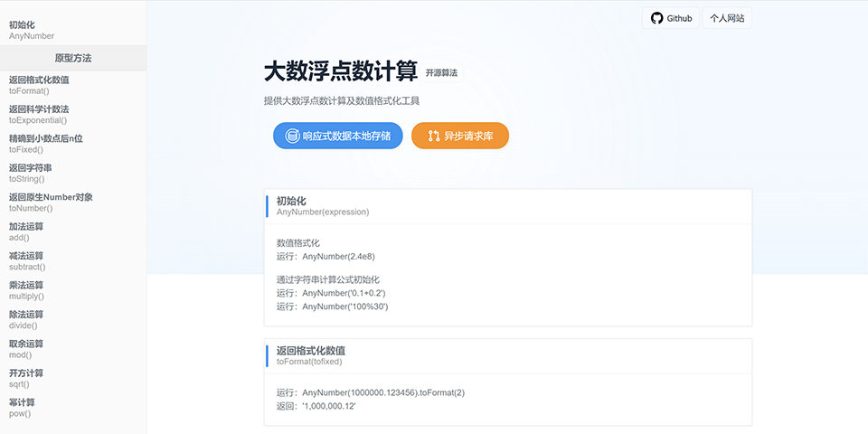
Task: Go to 取余运算 mod() entry
Action: (26, 349)
